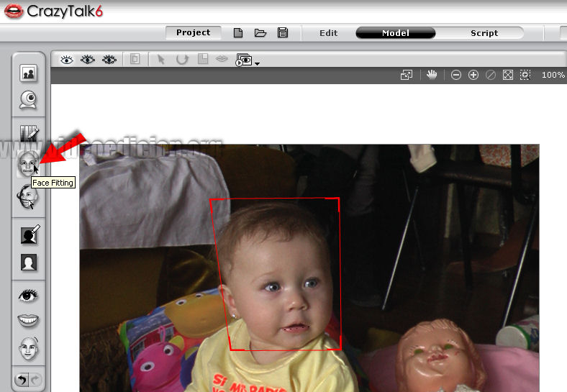Image resolution: width=567 pixels, height=392 pixels.
Task: Open the Eyes settings tool
Action: 29,295
